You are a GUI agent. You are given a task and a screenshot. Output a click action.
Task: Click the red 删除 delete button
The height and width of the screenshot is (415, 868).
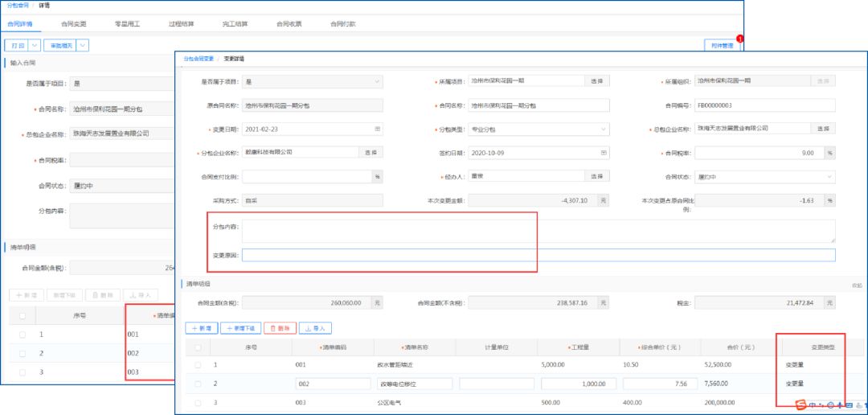click(279, 328)
